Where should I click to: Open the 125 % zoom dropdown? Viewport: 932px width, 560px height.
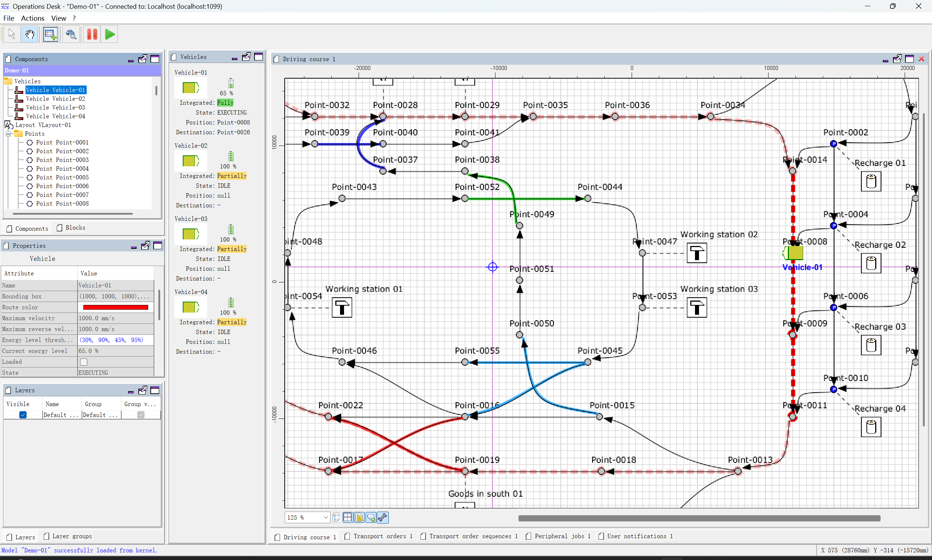325,517
